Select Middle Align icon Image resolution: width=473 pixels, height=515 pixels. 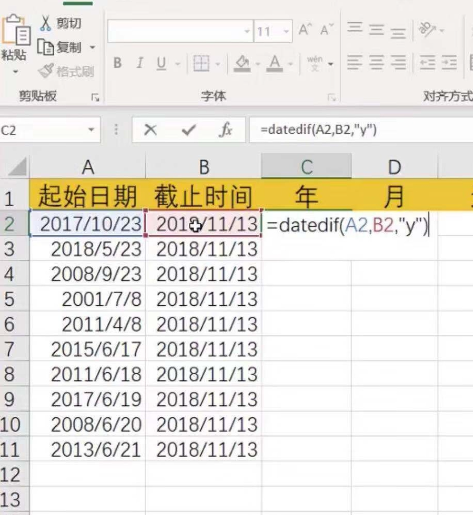377,30
